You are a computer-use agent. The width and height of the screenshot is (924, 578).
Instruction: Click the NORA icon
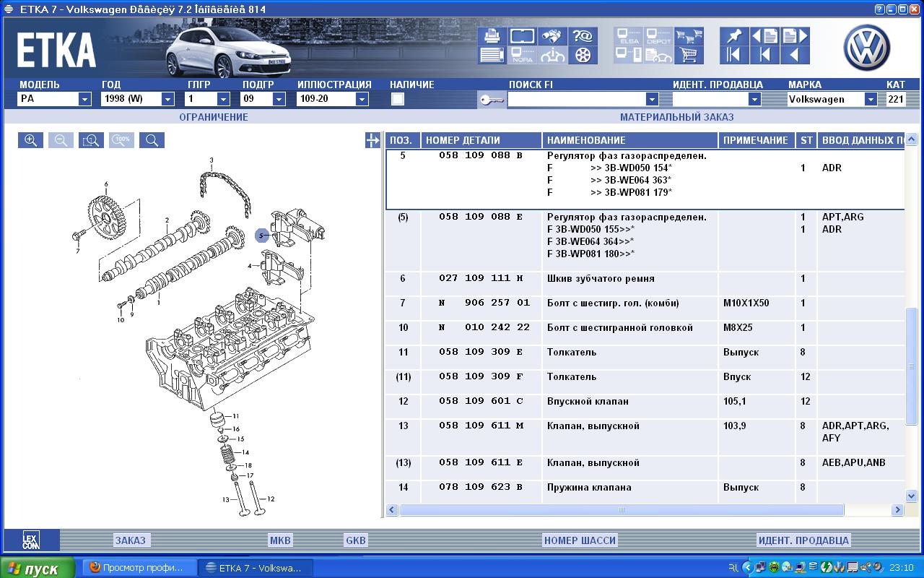point(522,55)
